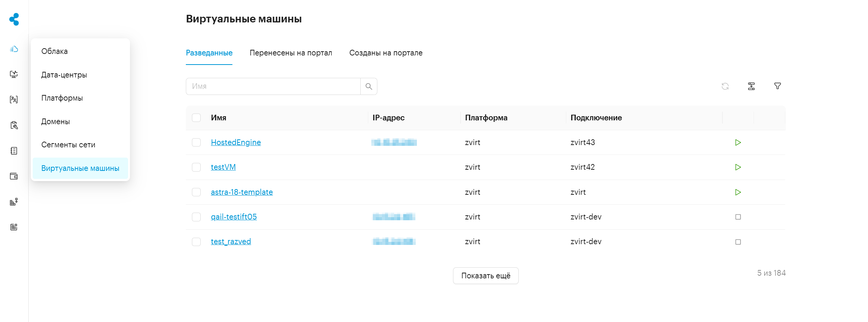Click the Имя column header

click(219, 118)
